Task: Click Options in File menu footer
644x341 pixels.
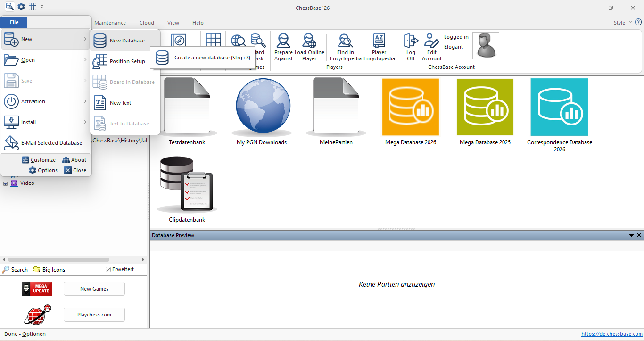Action: click(x=43, y=170)
